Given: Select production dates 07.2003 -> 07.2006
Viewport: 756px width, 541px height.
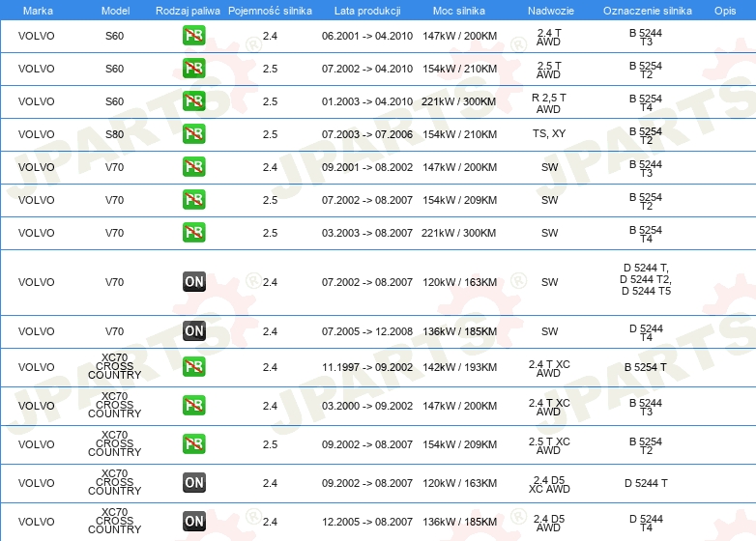Looking at the screenshot, I should 367,134.
